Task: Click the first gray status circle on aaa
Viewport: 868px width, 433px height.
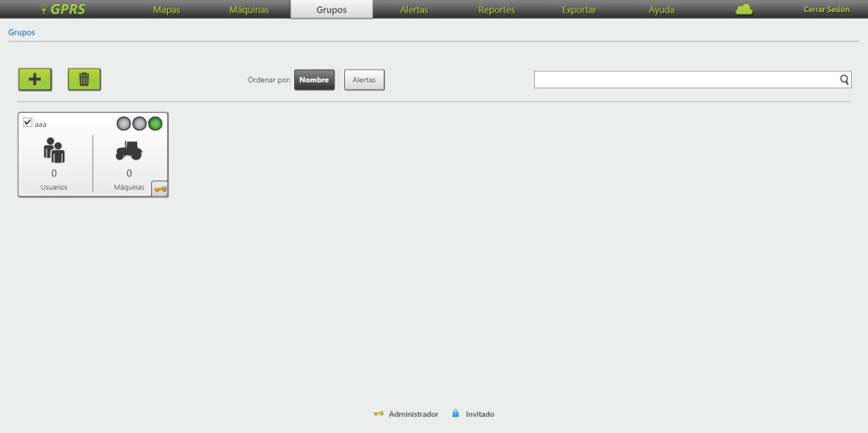Action: point(124,124)
